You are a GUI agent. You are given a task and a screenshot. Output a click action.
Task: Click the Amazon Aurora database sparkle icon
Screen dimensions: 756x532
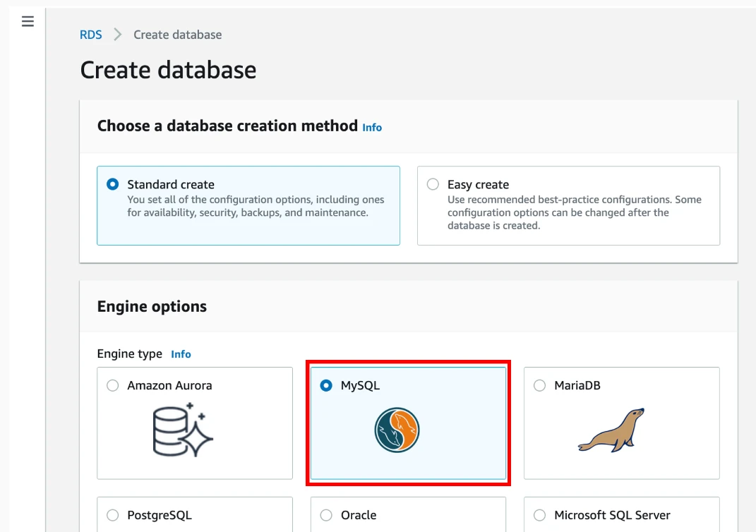183,430
